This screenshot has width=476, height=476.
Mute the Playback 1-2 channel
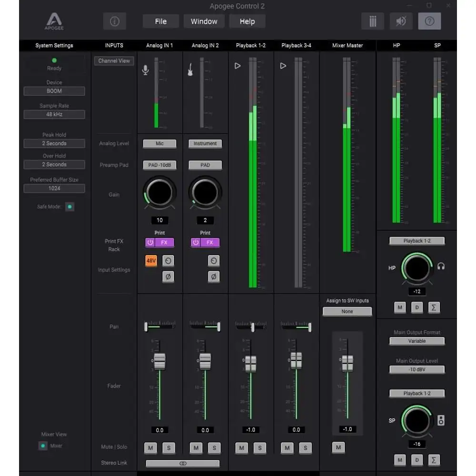(x=242, y=448)
